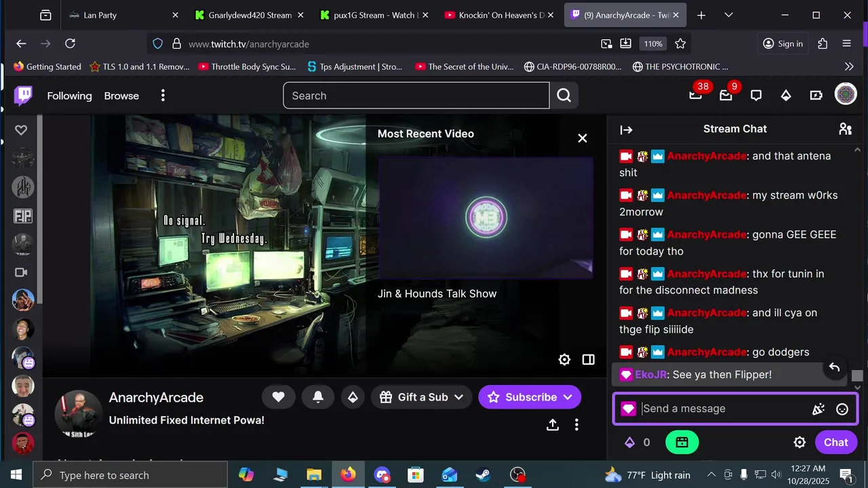
Task: Go to Browse page
Action: point(121,96)
